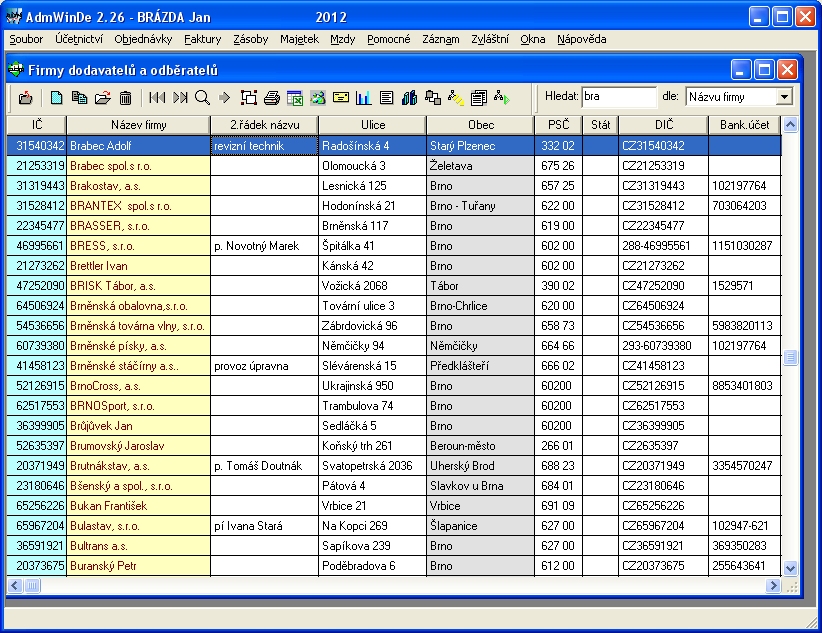822x633 pixels.
Task: Jump to the first record icon
Action: (157, 98)
